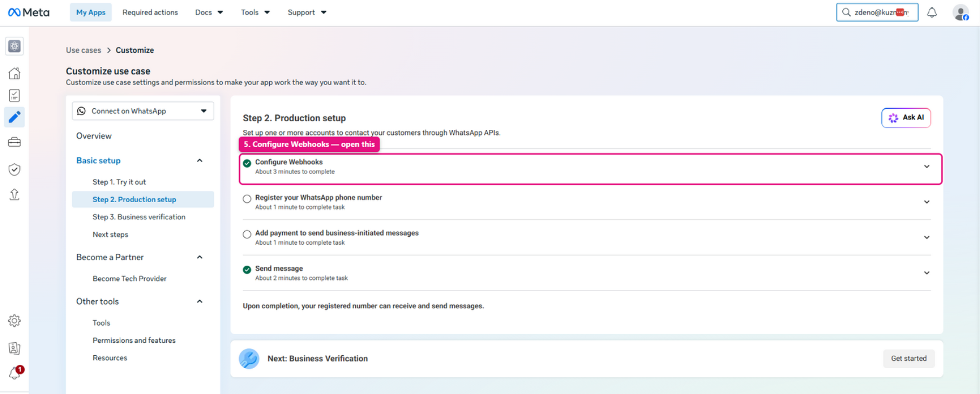
Task: Open the briefcase icon in sidebar
Action: click(15, 142)
